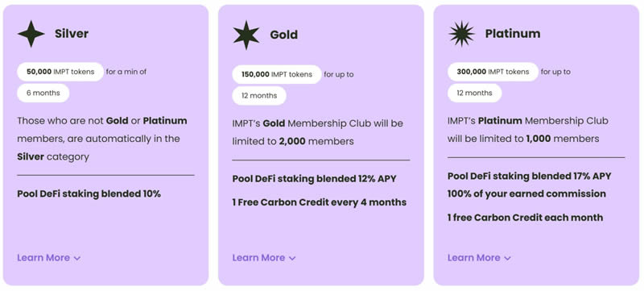Image resolution: width=644 pixels, height=291 pixels.
Task: Click the Platinum tier heading
Action: pyautogui.click(x=513, y=34)
